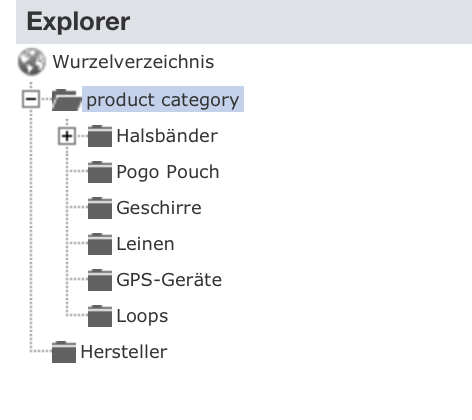Click the Loops folder icon
472x420 pixels.
click(x=100, y=316)
